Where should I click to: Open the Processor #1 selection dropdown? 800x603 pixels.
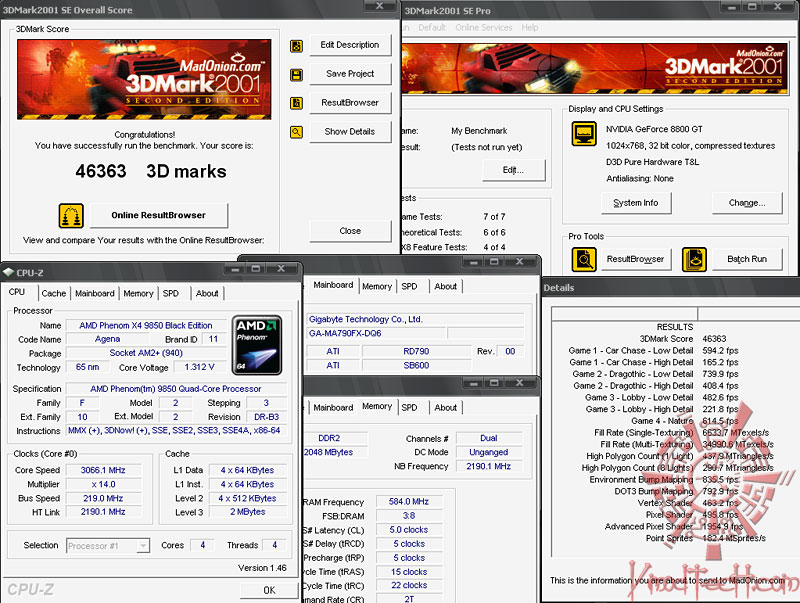[108, 546]
